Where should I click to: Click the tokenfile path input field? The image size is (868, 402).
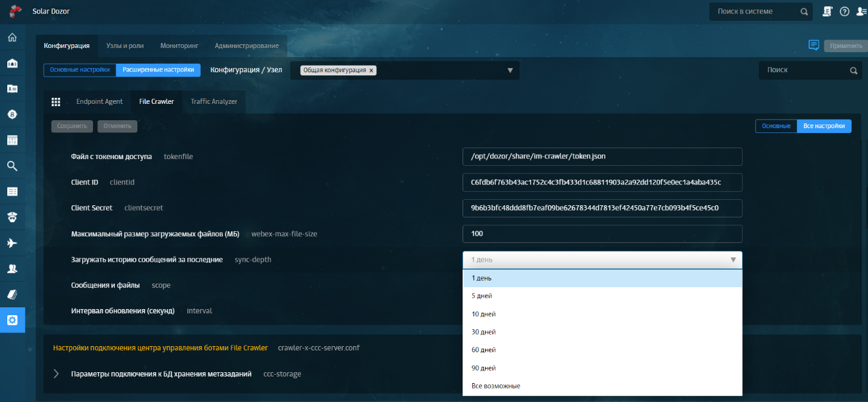tap(602, 156)
